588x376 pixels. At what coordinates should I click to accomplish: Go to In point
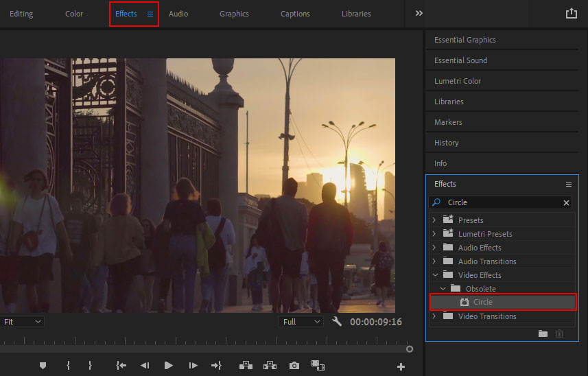coord(121,366)
